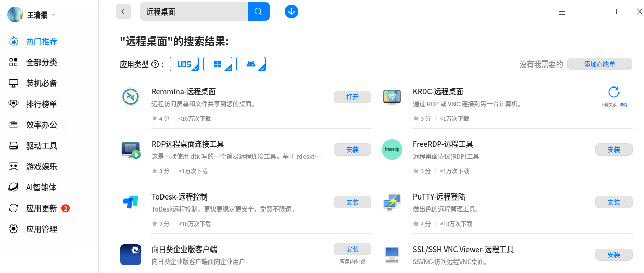
Task: Open the hamburger main menu
Action: [x=562, y=11]
